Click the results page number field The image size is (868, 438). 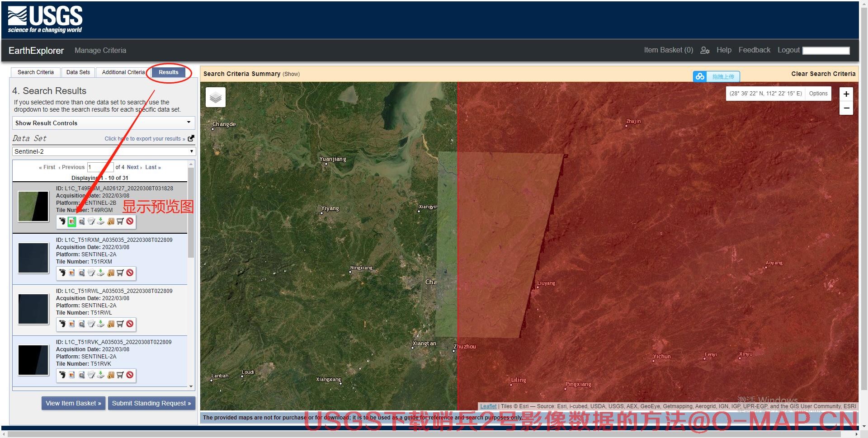(99, 167)
